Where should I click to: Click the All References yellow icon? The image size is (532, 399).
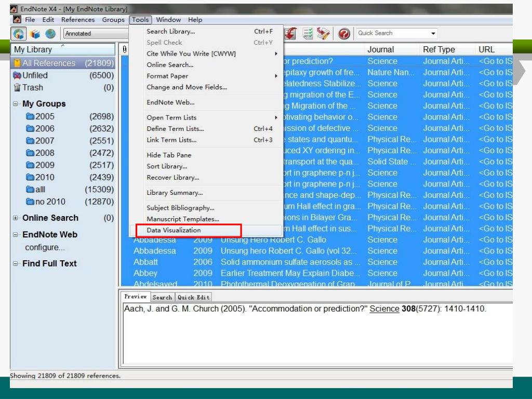click(17, 63)
